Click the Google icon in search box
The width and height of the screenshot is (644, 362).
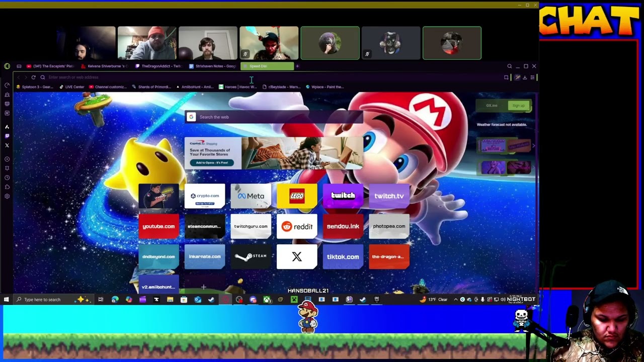click(x=191, y=117)
